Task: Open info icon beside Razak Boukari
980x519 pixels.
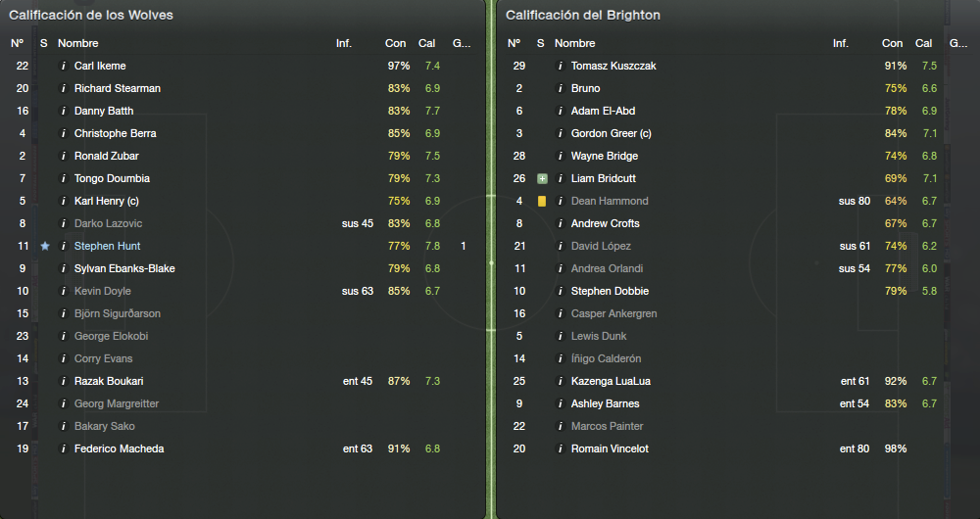Action: (63, 381)
